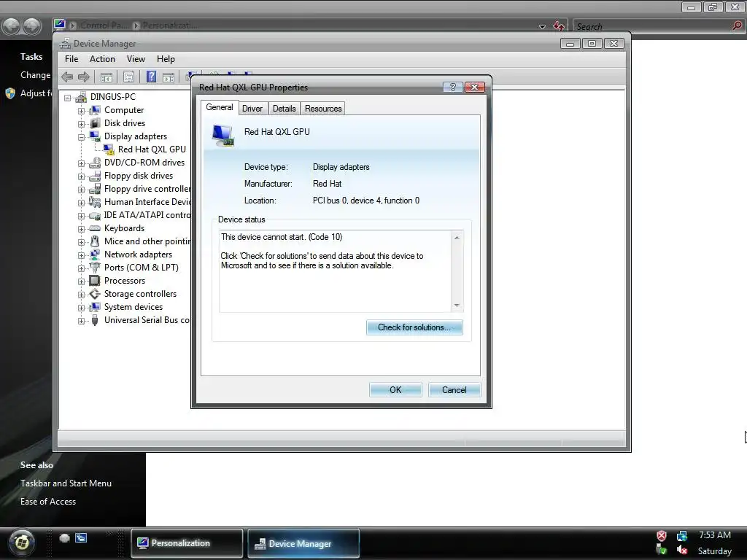Click the blue Help question mark toolbar icon
The height and width of the screenshot is (560, 747).
point(151,76)
